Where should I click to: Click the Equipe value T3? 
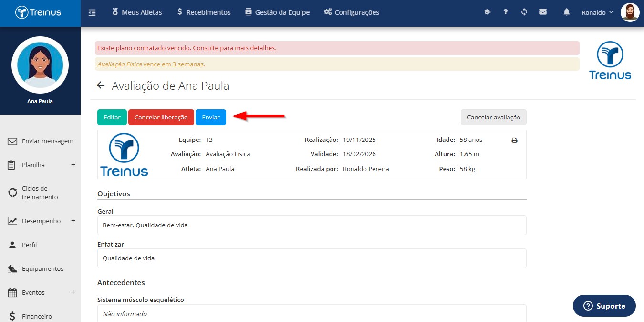tap(209, 140)
